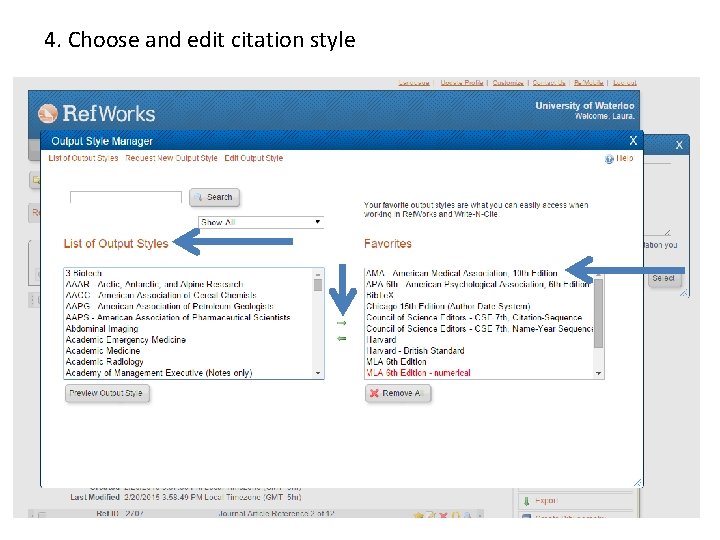Open the Edit Output Style tab

point(253,158)
